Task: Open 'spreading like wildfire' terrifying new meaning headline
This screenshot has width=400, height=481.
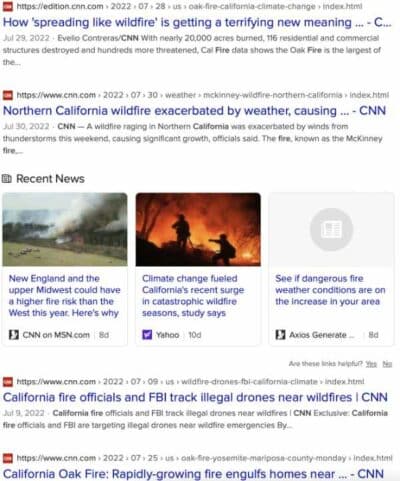Action: coord(197,22)
